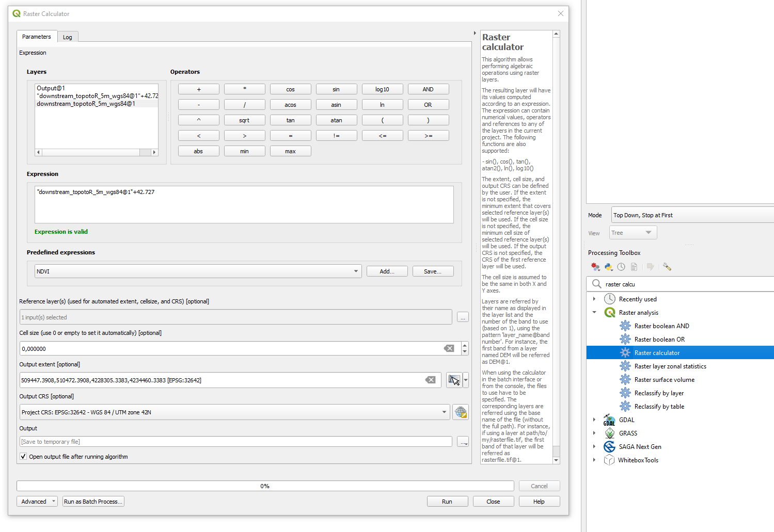This screenshot has width=774, height=532.
Task: Collapse the Raster analysis tree group
Action: pyautogui.click(x=594, y=312)
